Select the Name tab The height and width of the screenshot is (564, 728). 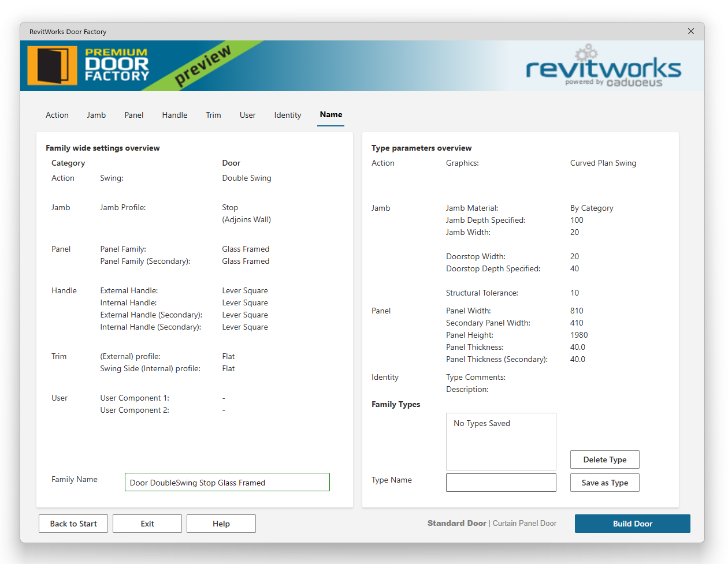point(330,115)
